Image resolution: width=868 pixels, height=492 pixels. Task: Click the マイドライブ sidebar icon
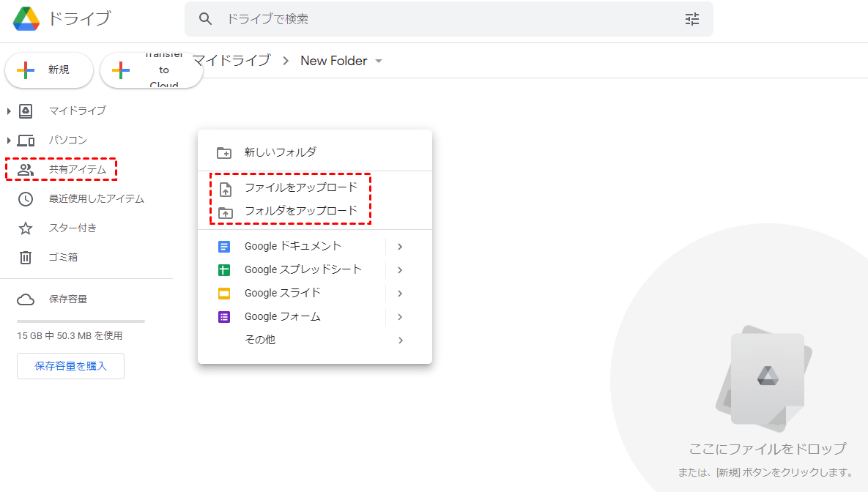point(26,111)
